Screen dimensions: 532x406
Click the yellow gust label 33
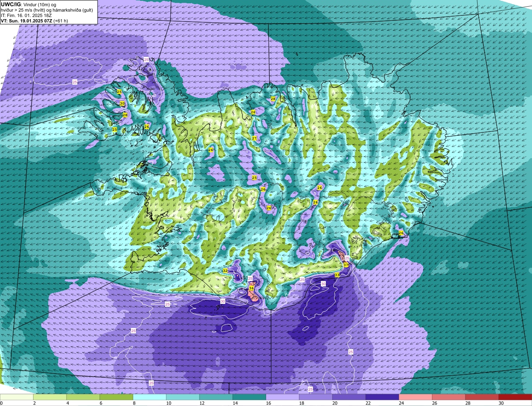(337, 275)
